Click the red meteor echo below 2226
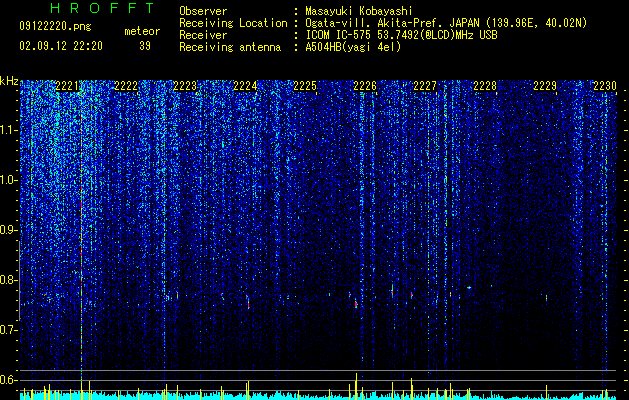This screenshot has height=400, width=629. click(356, 304)
